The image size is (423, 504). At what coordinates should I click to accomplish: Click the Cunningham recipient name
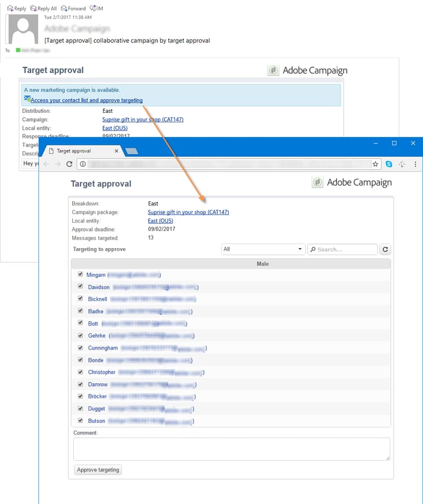tap(103, 348)
